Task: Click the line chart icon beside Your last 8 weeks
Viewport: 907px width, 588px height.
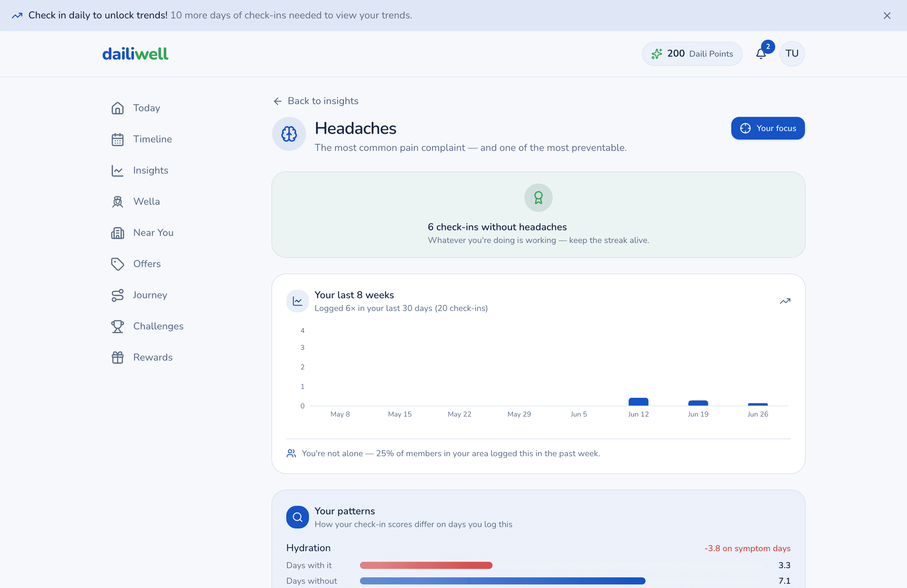Action: point(297,301)
